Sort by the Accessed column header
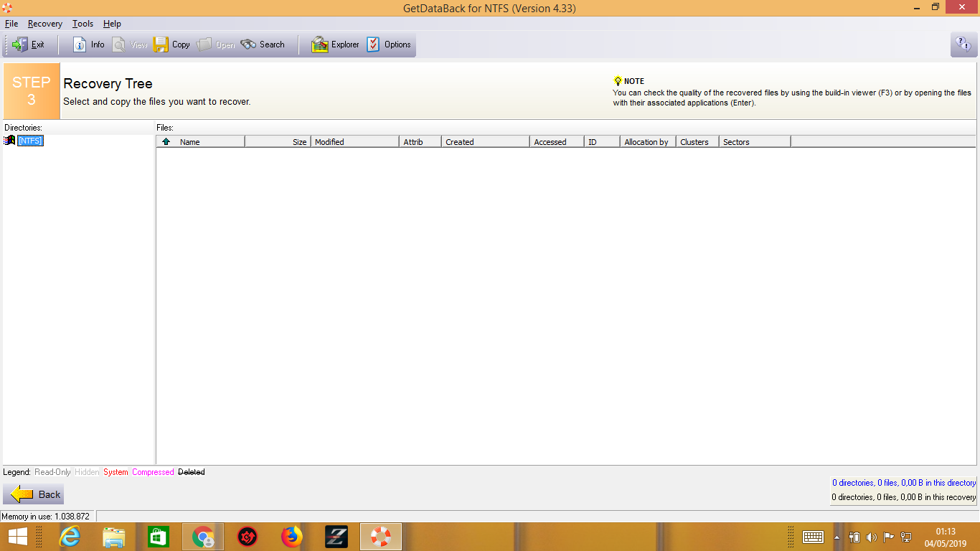980x551 pixels. point(557,142)
